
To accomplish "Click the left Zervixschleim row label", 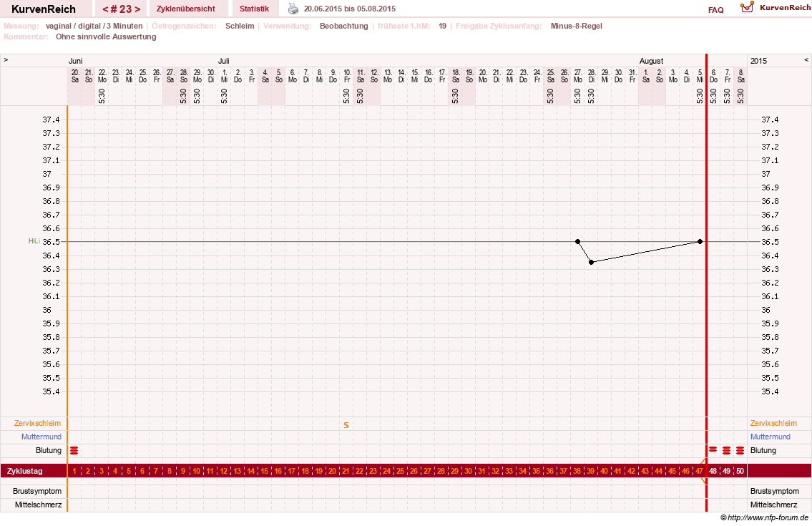I will [x=37, y=424].
